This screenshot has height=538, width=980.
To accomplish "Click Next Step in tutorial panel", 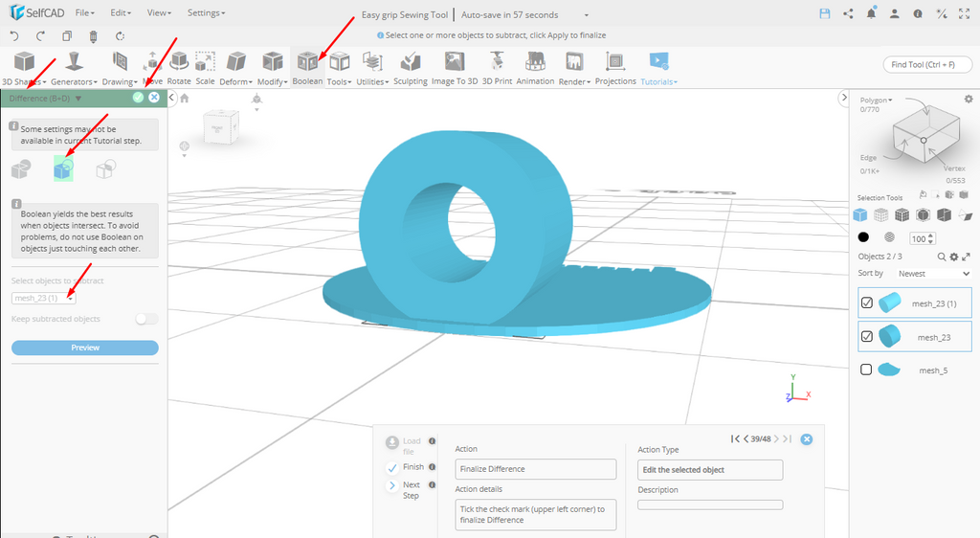I will pyautogui.click(x=404, y=490).
